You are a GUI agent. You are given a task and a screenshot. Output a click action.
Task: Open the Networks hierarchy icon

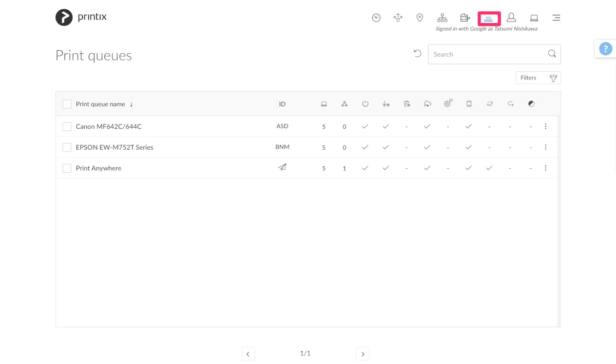[x=442, y=18]
